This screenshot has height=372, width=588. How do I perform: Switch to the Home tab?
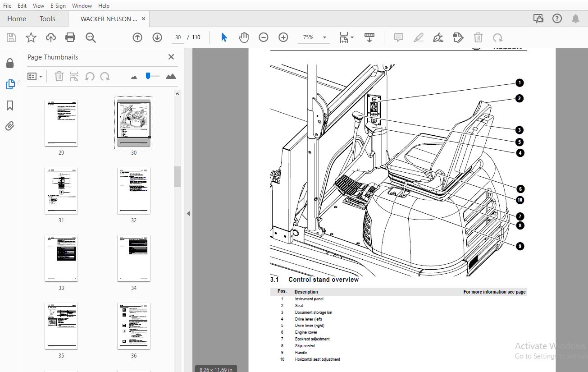[17, 19]
